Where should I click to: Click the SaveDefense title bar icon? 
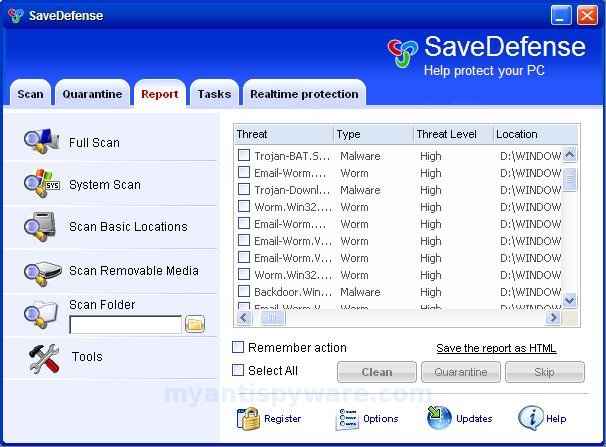15,15
